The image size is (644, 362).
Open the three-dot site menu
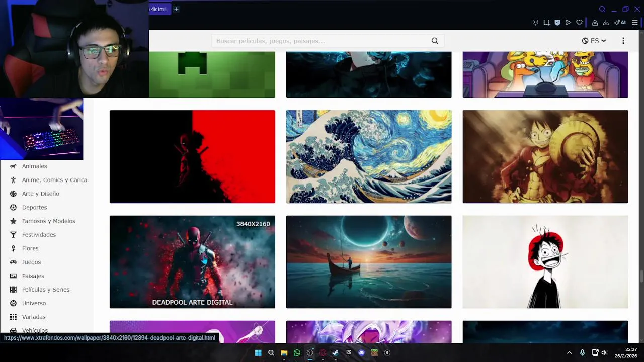pos(623,41)
